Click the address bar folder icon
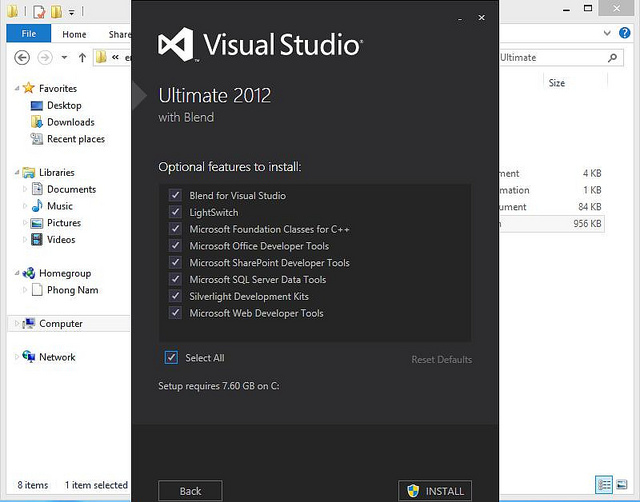 coord(100,57)
